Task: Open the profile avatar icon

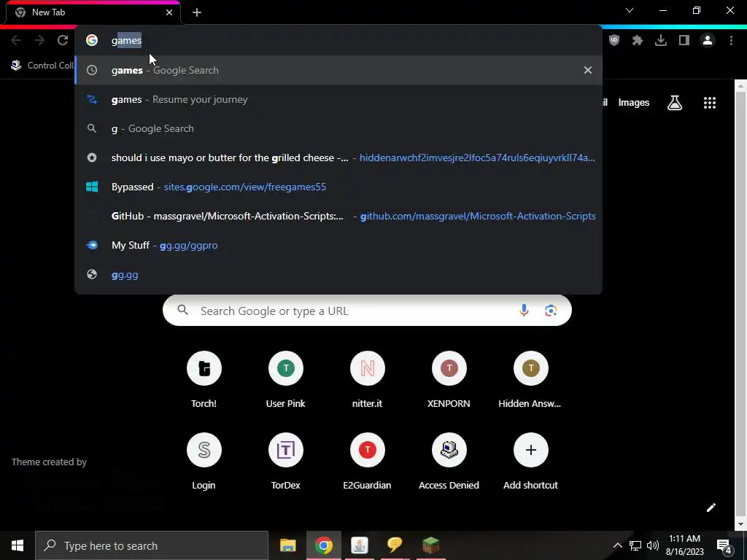Action: tap(708, 41)
